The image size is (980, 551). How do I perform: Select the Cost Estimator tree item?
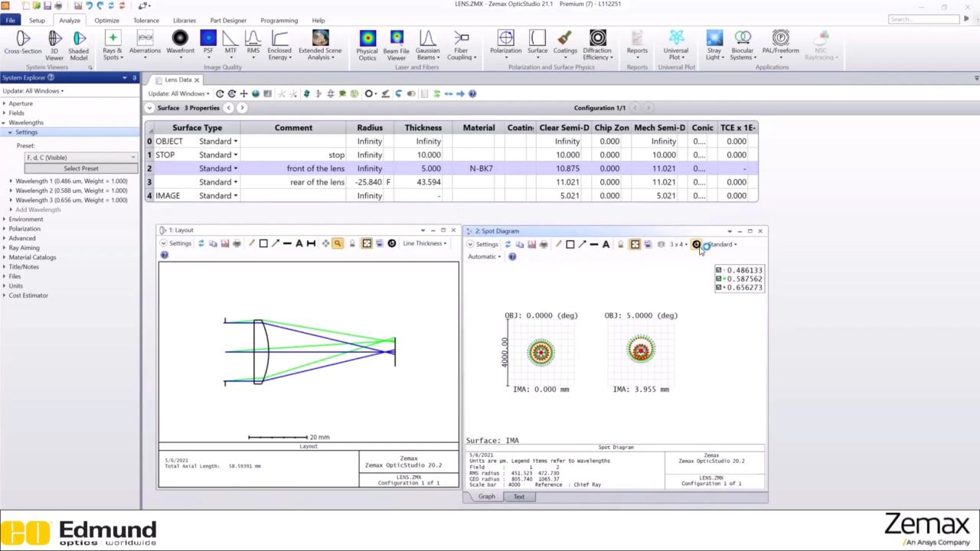28,295
